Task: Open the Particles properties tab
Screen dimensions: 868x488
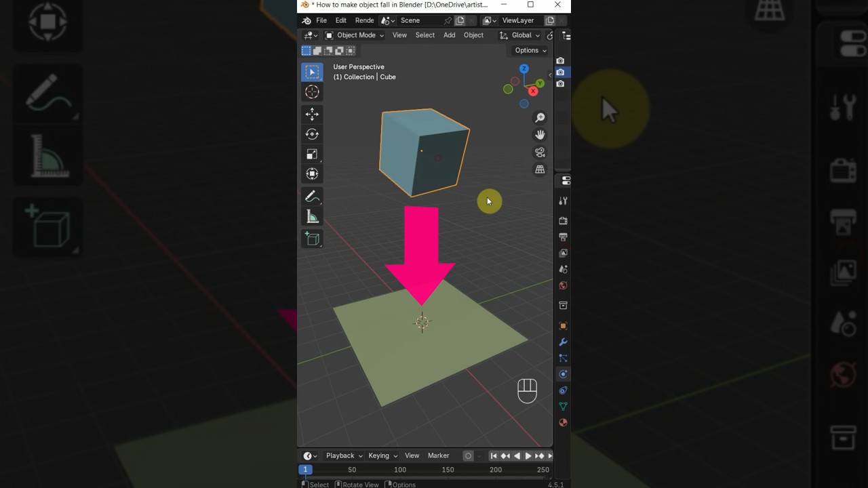Action: pyautogui.click(x=563, y=358)
